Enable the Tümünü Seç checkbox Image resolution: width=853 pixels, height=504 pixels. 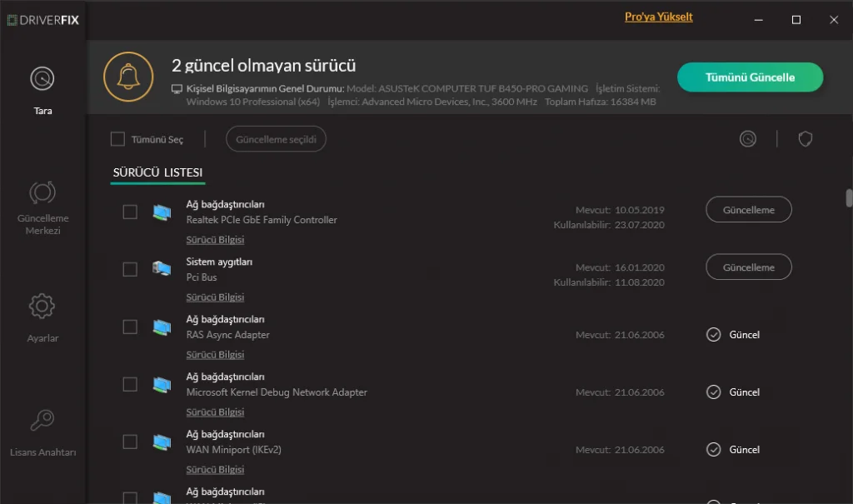coord(118,139)
